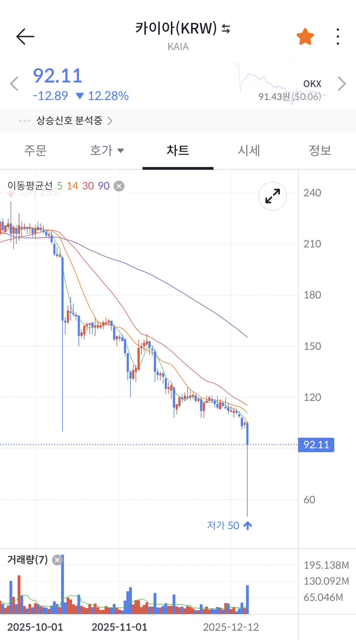Screen dimensions: 356x644
Task: Switch to the 시세 tab
Action: tap(249, 151)
